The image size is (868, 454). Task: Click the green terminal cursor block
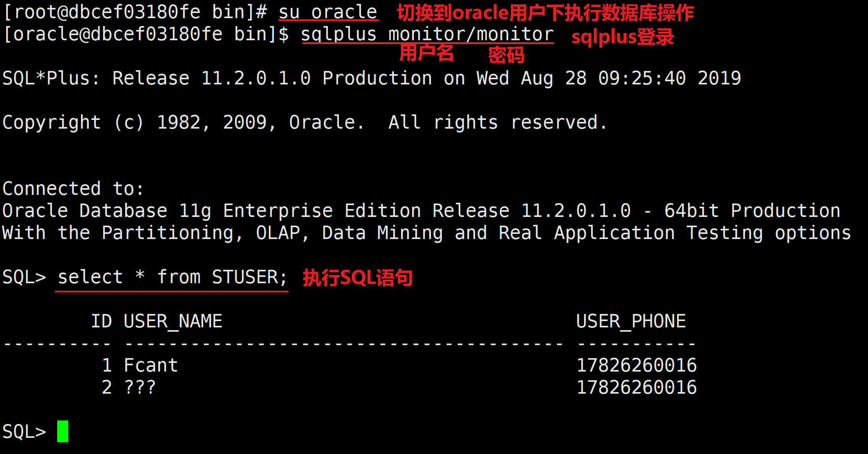coord(63,431)
